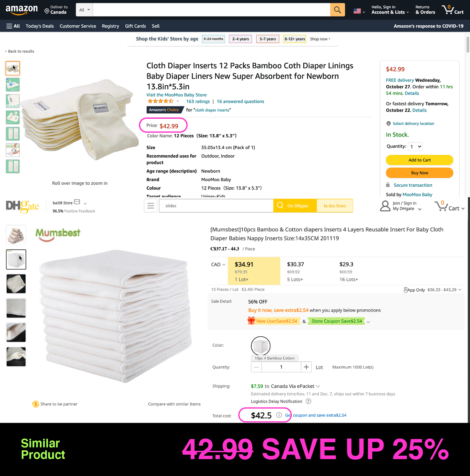470x476 pixels.
Task: Click the Amazon search magnifier button
Action: point(337,10)
